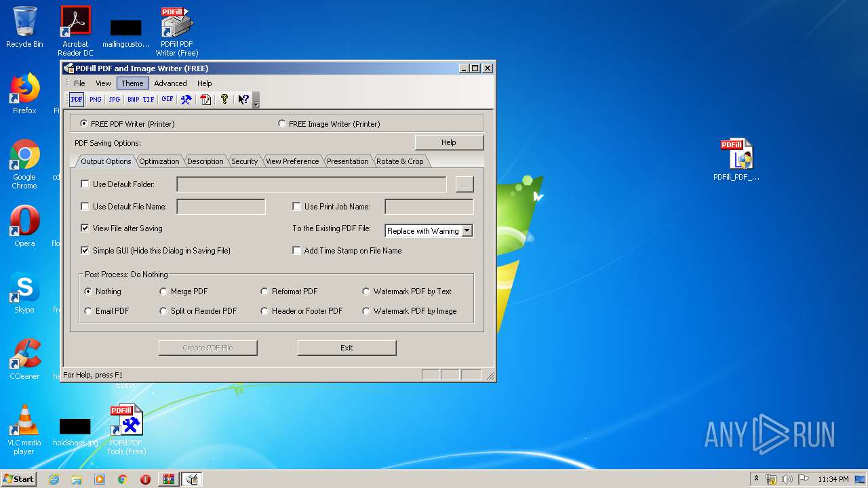The height and width of the screenshot is (488, 868).
Task: Open Opera desktop shortcut
Action: click(24, 226)
